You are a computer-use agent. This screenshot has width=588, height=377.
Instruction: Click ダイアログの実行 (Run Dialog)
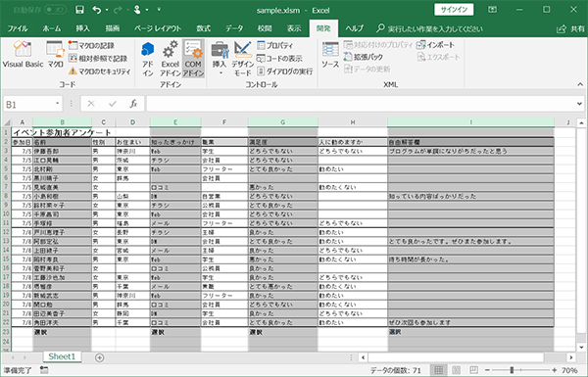tap(285, 71)
